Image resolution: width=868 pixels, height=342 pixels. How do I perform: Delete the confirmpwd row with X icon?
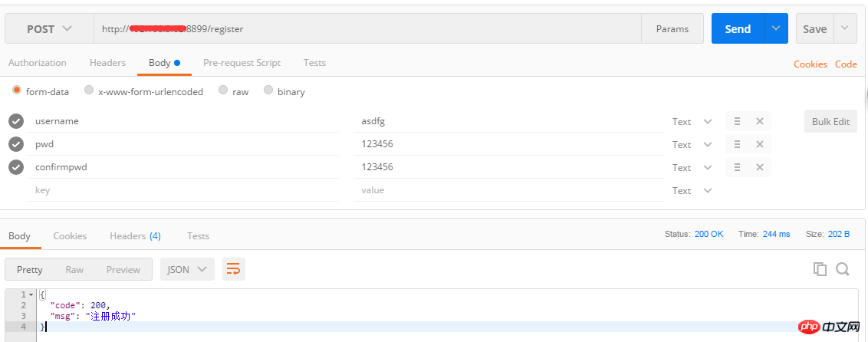tap(759, 167)
